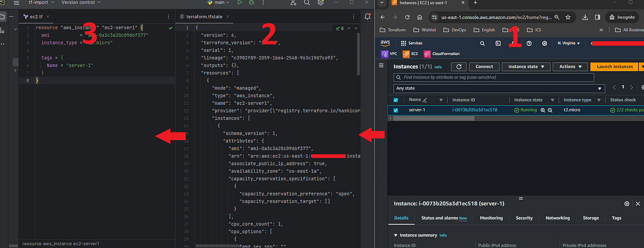This screenshot has width=644, height=248.
Task: Open a new browser tab
Action: 475,3
